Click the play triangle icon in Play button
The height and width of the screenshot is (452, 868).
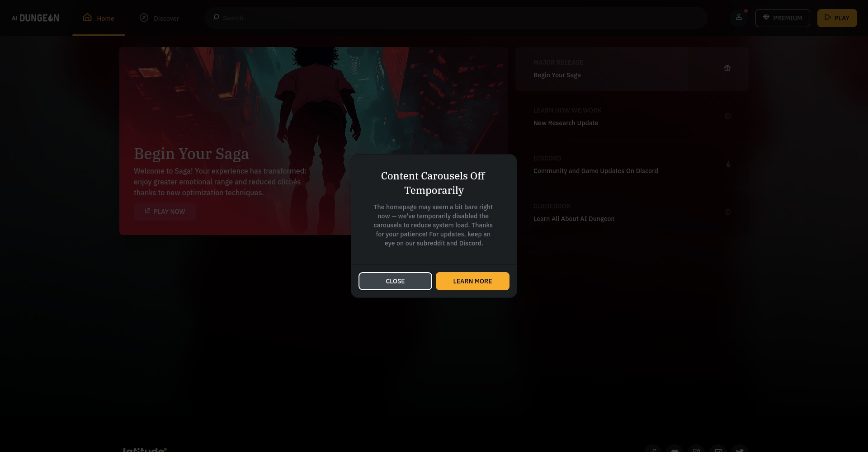(x=828, y=17)
